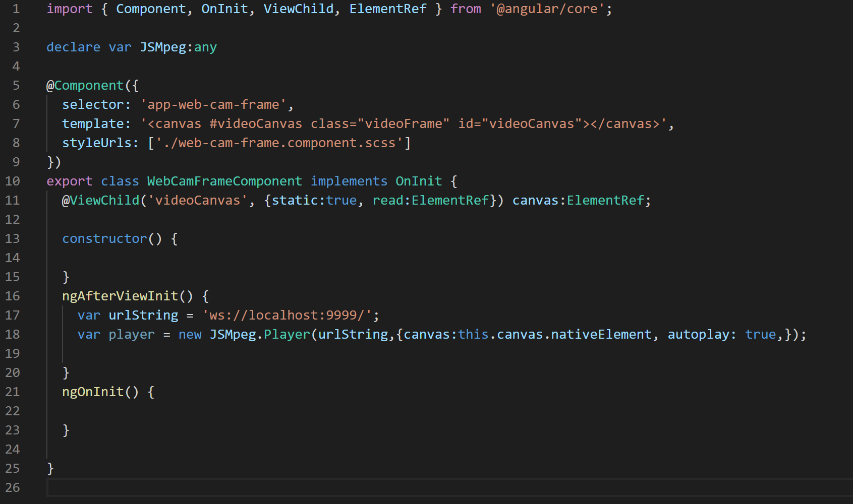Click 'JSMpeg' in the declare statement
The image size is (853, 504).
[x=163, y=47]
